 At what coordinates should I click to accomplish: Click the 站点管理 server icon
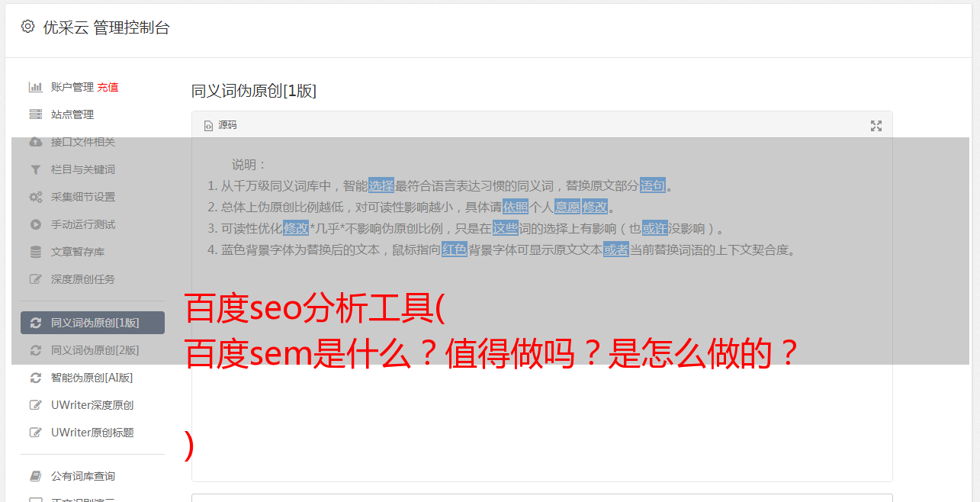click(x=35, y=114)
